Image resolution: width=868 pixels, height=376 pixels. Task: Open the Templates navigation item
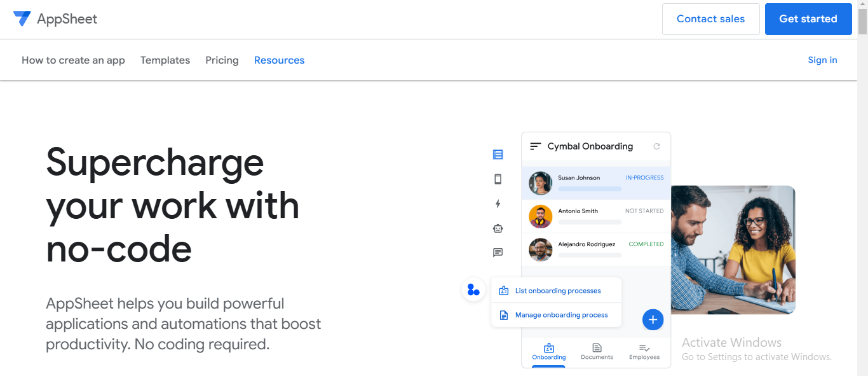point(165,60)
